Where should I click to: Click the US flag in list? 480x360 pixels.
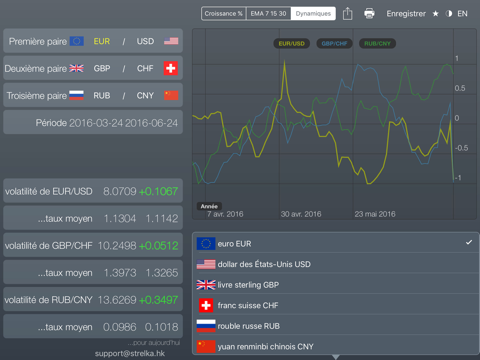pyautogui.click(x=206, y=264)
